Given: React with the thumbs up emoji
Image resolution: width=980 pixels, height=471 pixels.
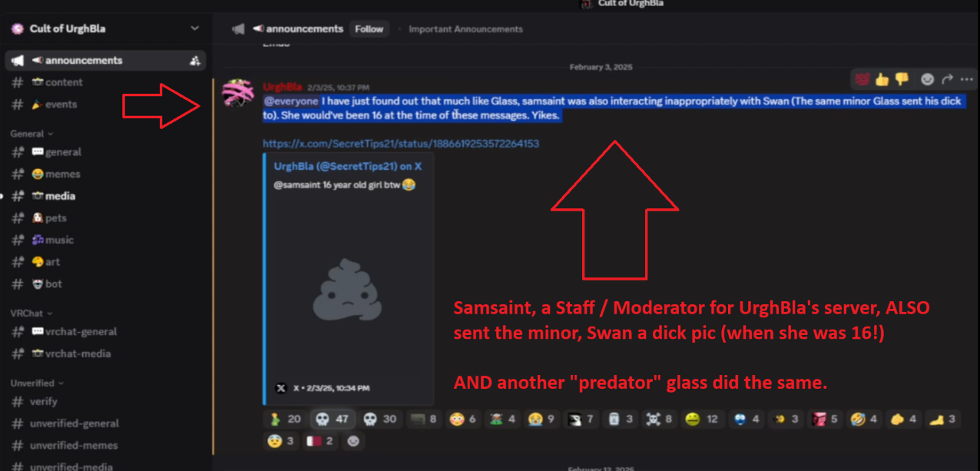Looking at the screenshot, I should [x=881, y=78].
